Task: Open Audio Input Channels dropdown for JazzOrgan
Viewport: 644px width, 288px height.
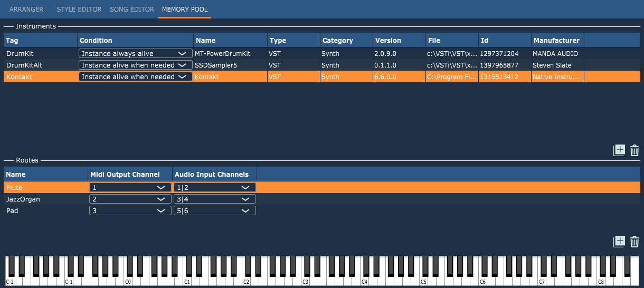Action: [215, 199]
